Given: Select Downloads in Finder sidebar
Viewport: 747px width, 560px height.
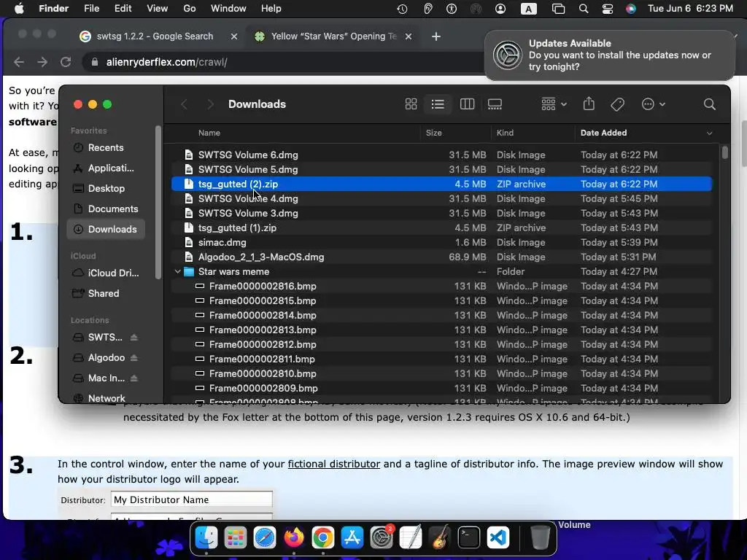Looking at the screenshot, I should click(x=106, y=230).
